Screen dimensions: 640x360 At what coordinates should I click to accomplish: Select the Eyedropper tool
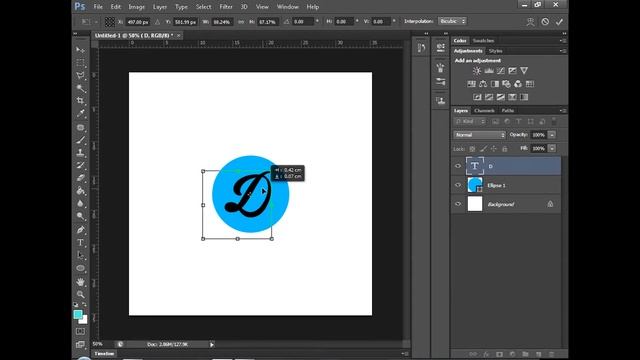click(80, 113)
